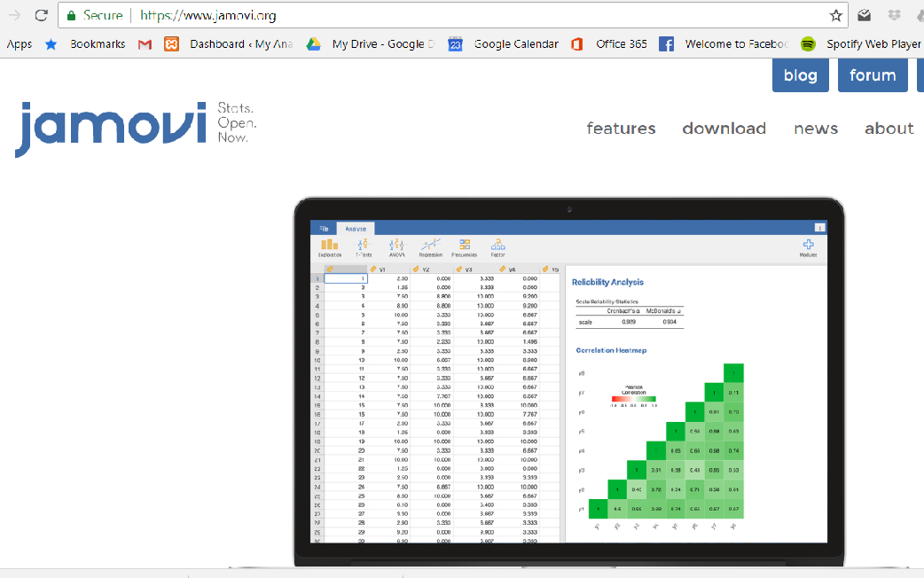Select the Regression analysis icon
Viewport: 924px width, 578px height.
click(431, 247)
